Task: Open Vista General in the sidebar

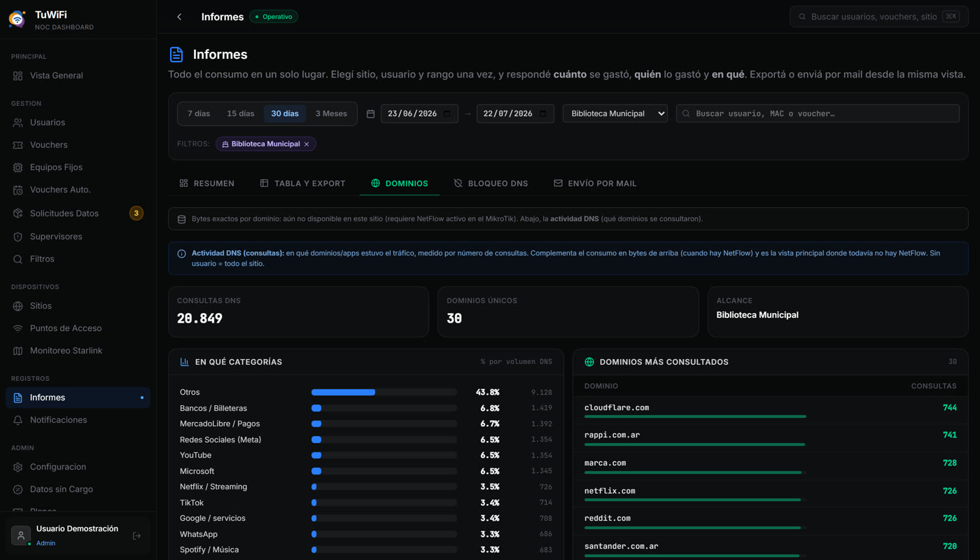Action: point(78,76)
